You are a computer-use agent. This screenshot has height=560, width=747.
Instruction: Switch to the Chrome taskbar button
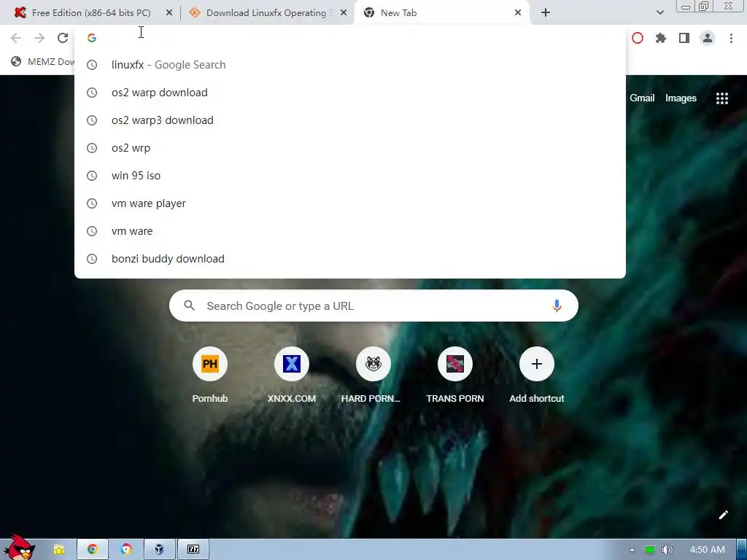click(93, 550)
